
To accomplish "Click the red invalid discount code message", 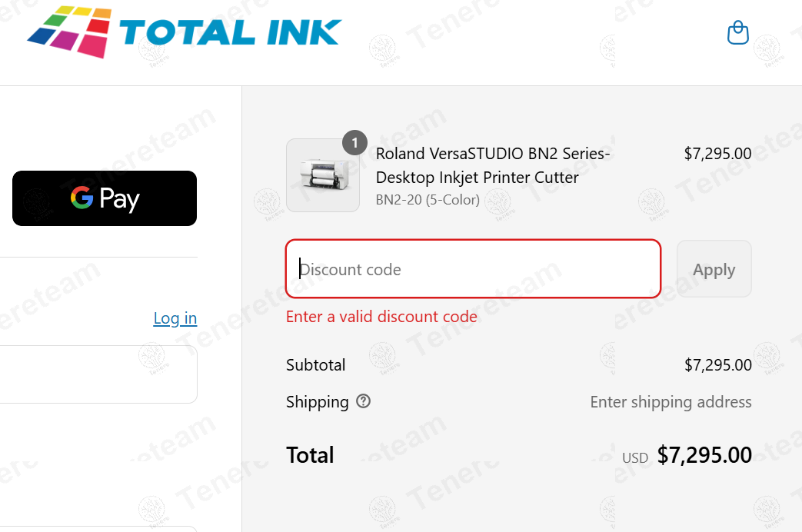I will [381, 317].
